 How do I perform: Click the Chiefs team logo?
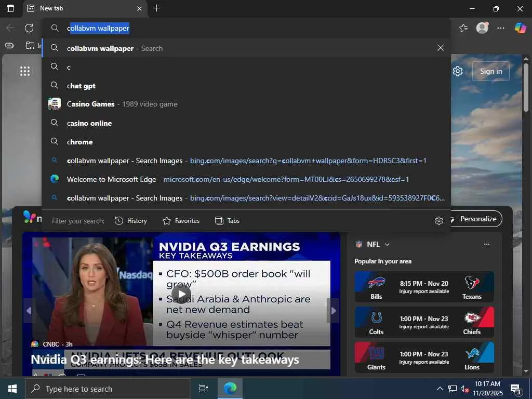pyautogui.click(x=472, y=317)
